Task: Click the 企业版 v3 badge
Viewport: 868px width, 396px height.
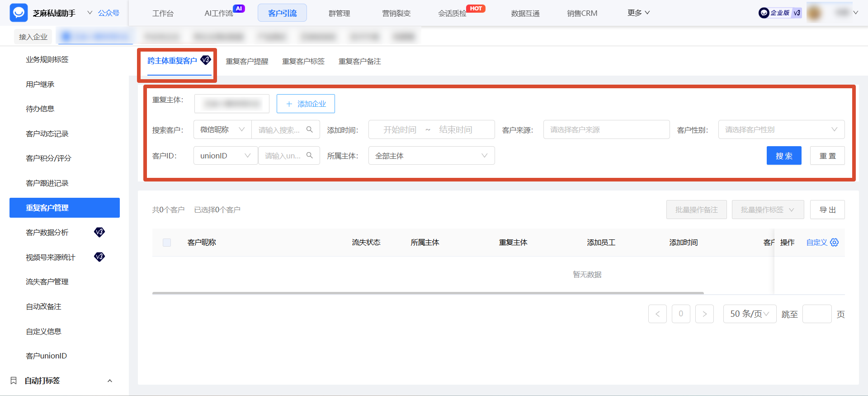Action: (x=780, y=13)
